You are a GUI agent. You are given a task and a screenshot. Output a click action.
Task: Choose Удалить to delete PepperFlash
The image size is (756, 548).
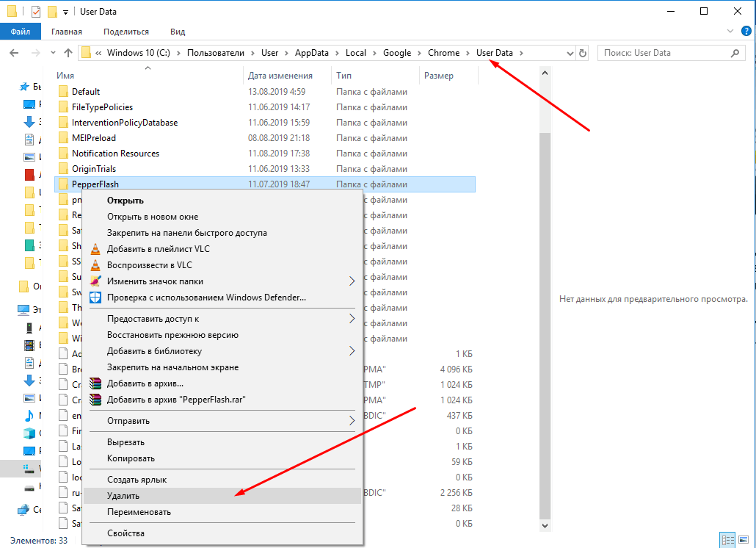coord(222,496)
